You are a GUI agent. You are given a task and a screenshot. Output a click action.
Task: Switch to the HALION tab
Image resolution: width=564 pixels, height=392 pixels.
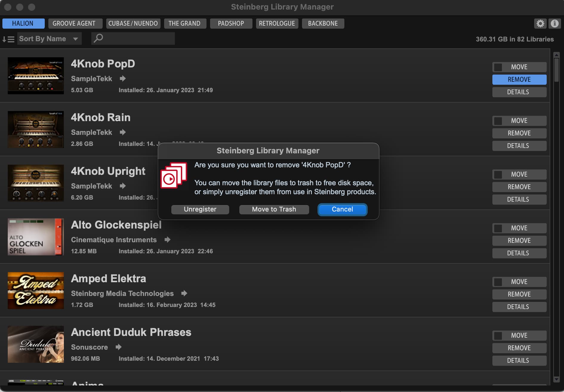pyautogui.click(x=23, y=24)
